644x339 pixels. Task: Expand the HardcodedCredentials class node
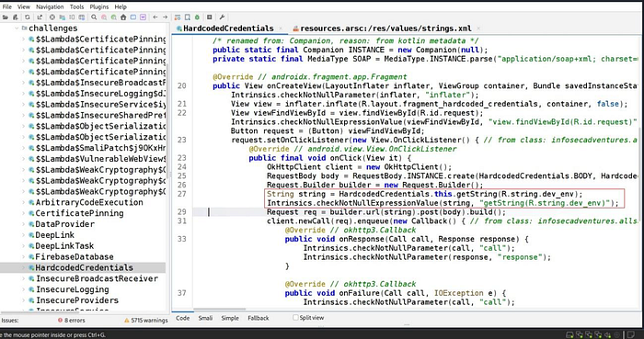pos(23,267)
